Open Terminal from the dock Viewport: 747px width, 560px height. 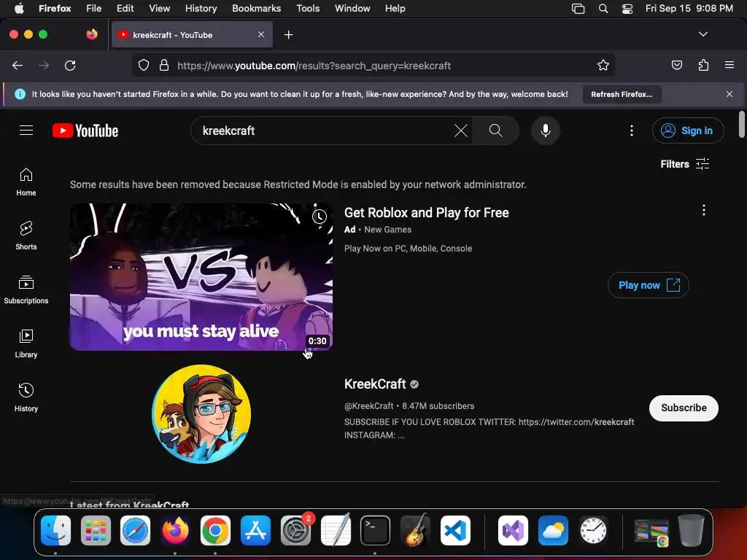(x=375, y=531)
